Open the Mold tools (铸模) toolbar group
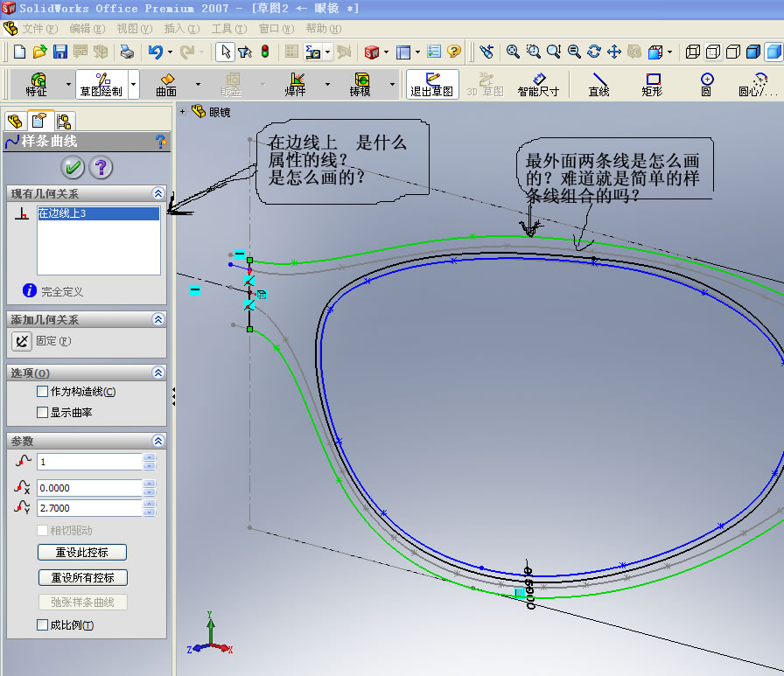784x676 pixels. click(x=360, y=84)
